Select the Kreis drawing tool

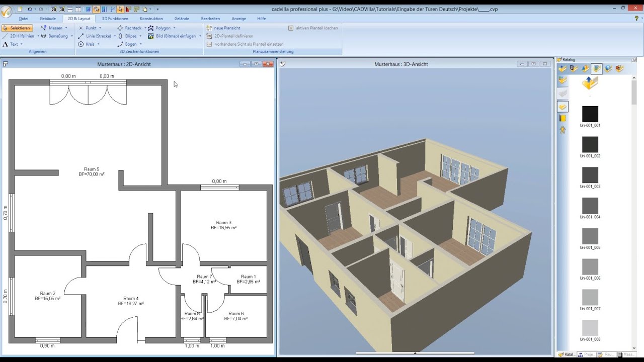(x=87, y=44)
